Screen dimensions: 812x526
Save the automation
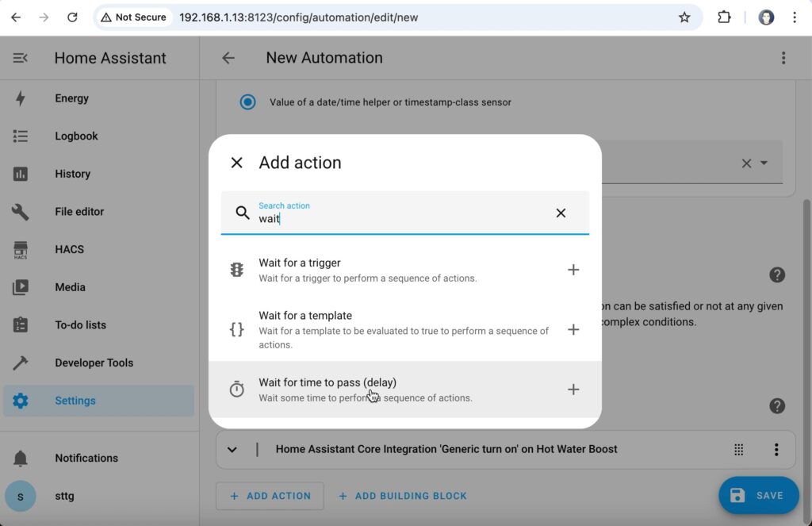(x=758, y=495)
